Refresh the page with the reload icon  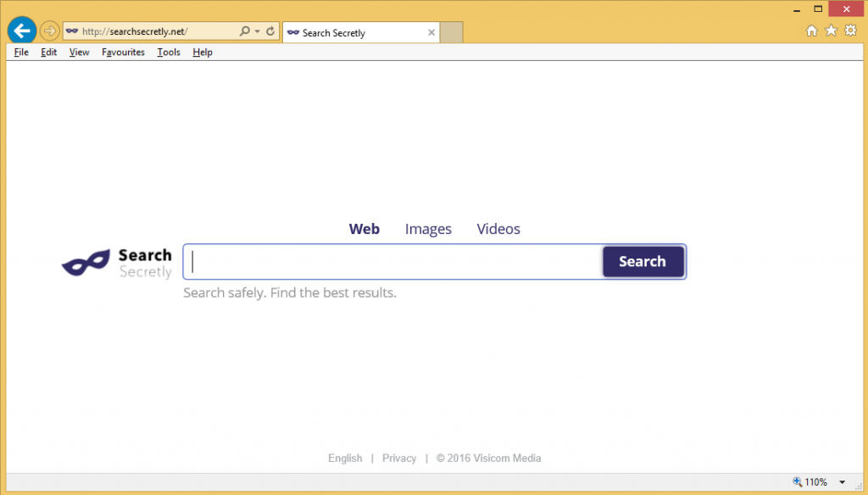pyautogui.click(x=270, y=31)
